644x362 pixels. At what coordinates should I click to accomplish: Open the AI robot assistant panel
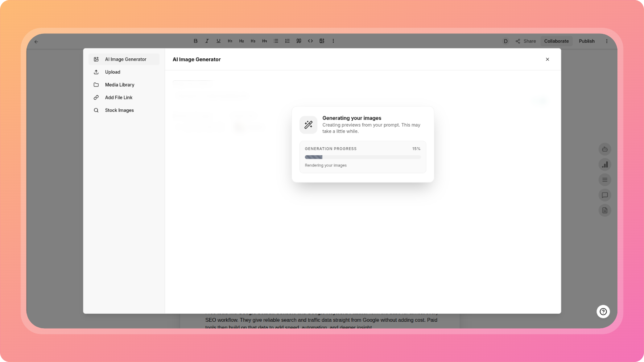click(x=605, y=149)
